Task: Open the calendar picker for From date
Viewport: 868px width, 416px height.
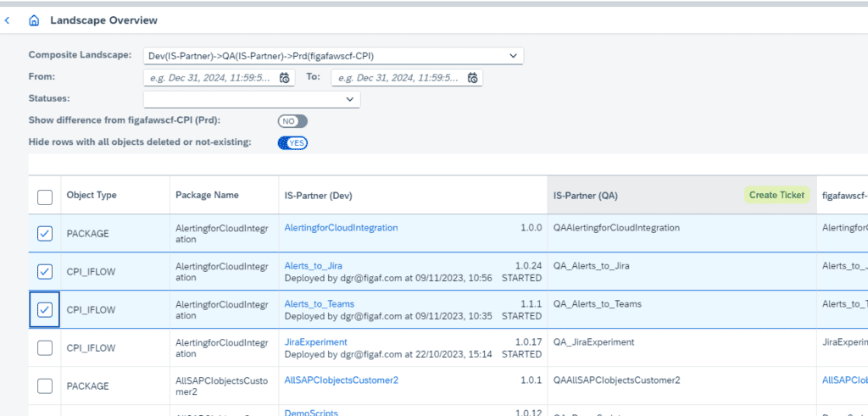Action: tap(285, 78)
